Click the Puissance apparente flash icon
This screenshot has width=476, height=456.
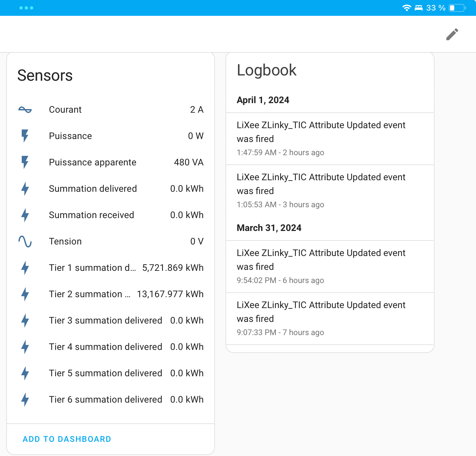click(25, 162)
